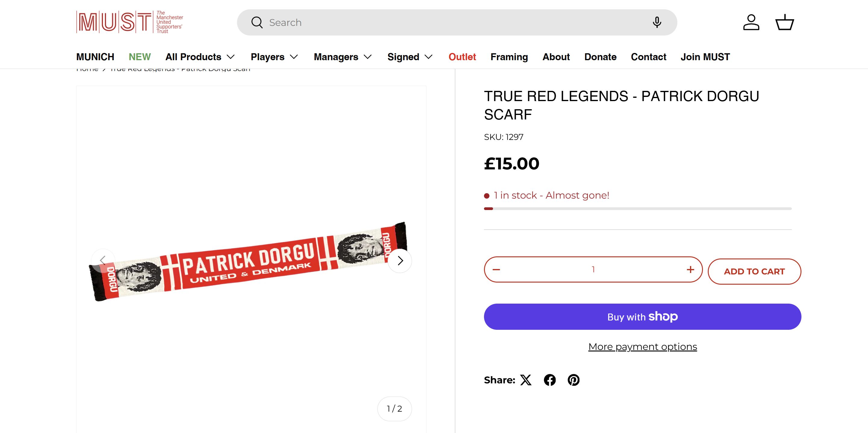868x433 pixels.
Task: Click the voice search microphone icon
Action: coord(657,22)
